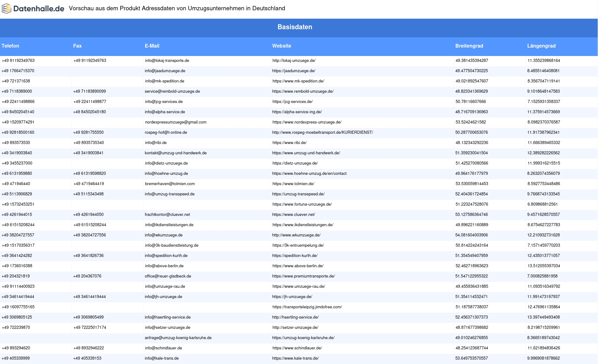This screenshot has height=364, width=598.
Task: Click the Website column header
Action: coord(282,46)
